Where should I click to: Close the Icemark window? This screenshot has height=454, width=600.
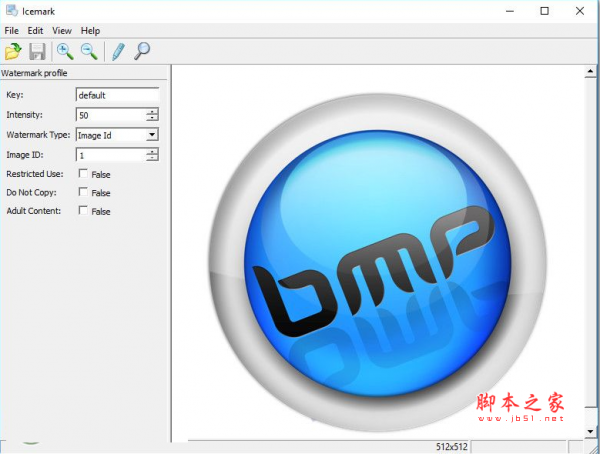[x=580, y=11]
